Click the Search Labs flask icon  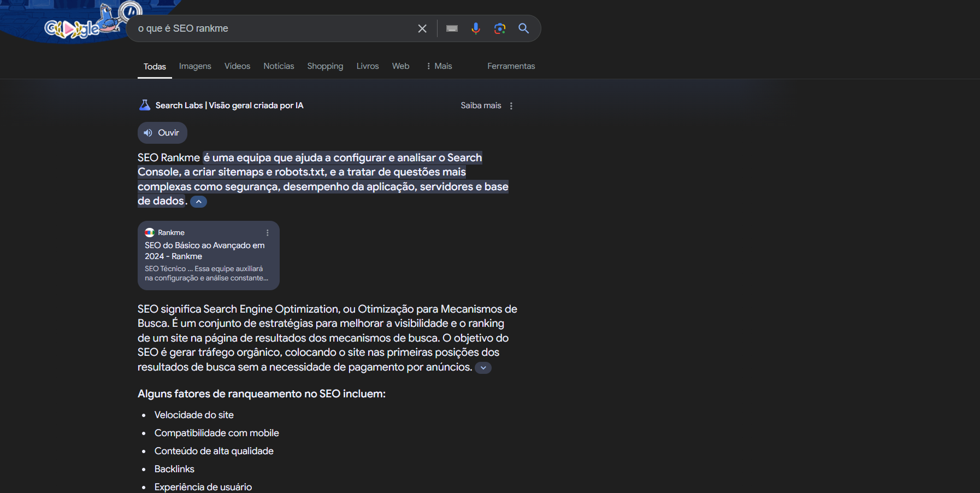145,105
